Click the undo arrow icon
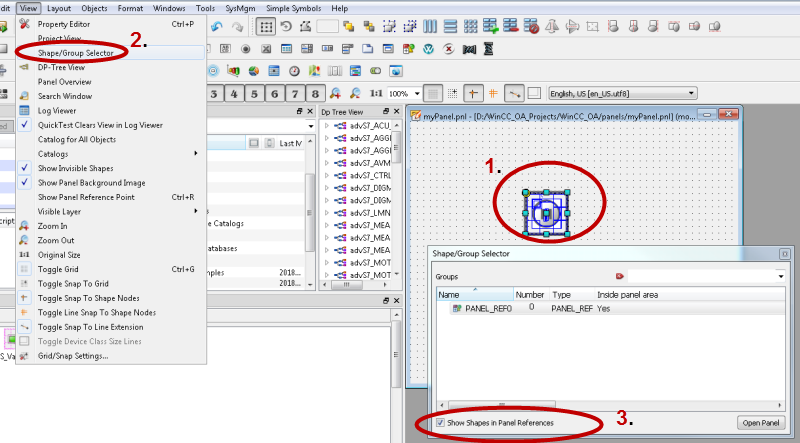The height and width of the screenshot is (443, 800). (217, 26)
